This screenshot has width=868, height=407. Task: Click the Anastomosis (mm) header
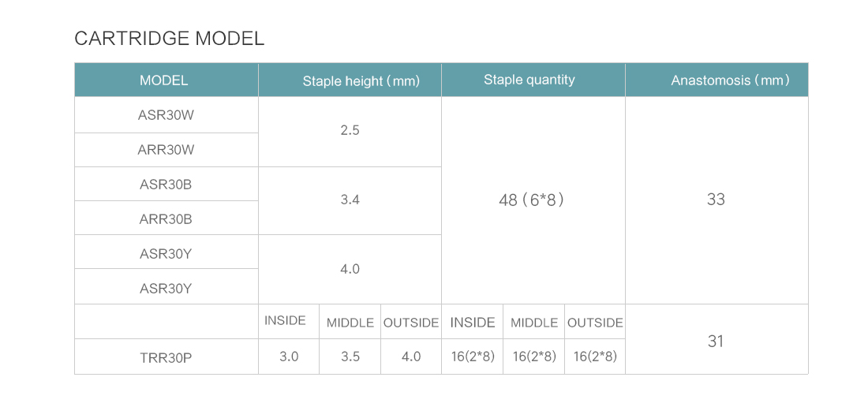(x=716, y=80)
